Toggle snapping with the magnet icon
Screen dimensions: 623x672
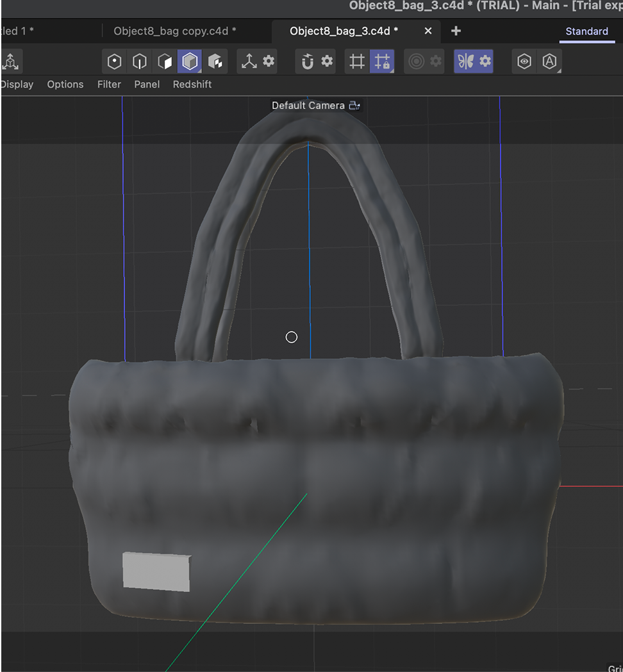[307, 61]
